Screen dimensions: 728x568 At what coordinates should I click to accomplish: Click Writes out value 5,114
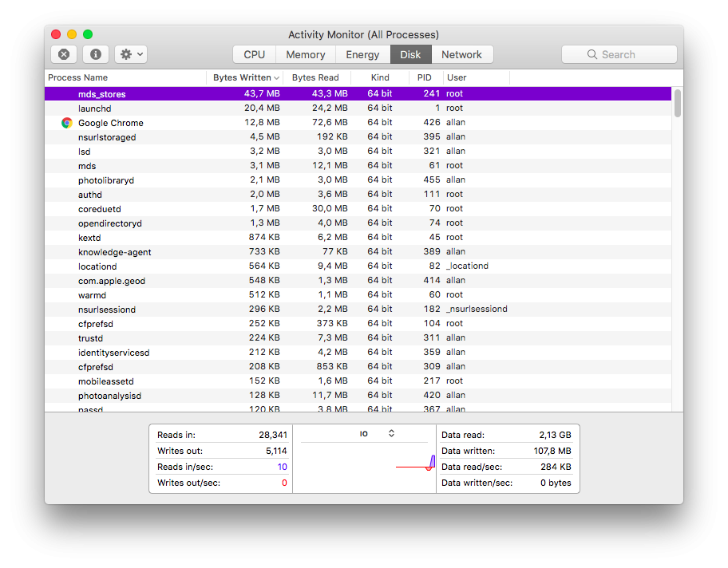point(276,451)
